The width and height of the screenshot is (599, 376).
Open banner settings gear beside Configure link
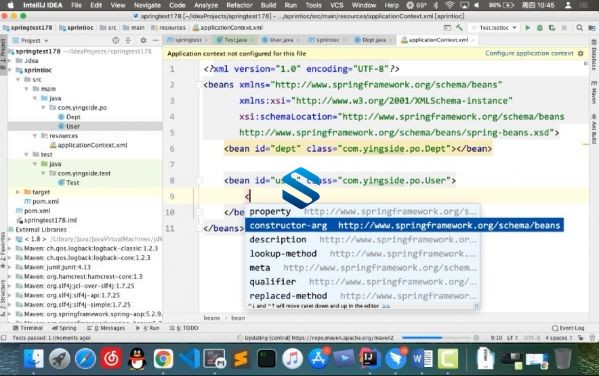(x=581, y=53)
